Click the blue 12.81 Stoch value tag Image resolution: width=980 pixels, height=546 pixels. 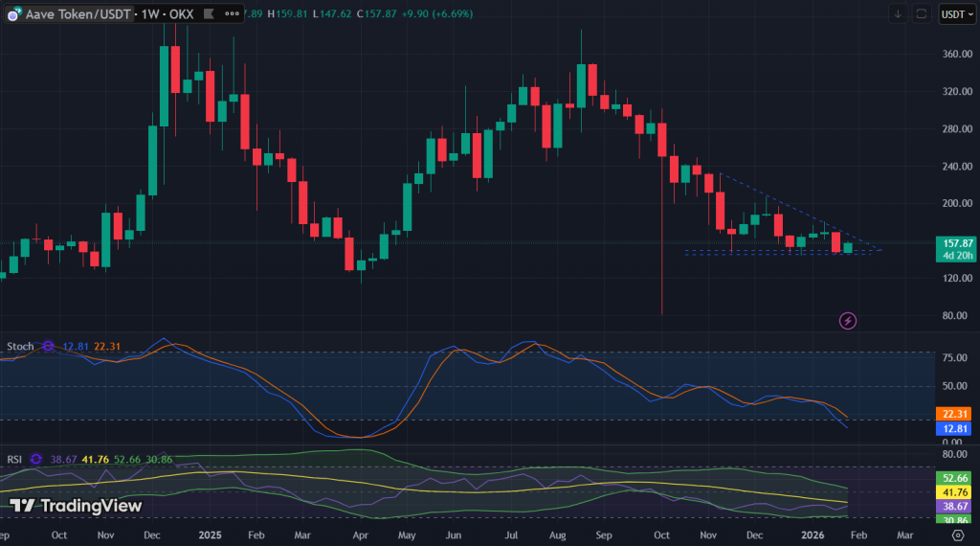pos(957,429)
